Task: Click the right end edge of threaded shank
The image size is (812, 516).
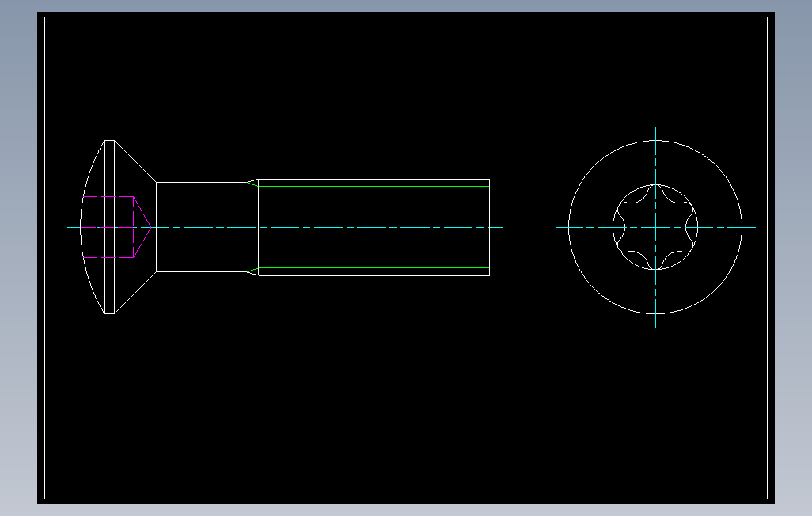Action: click(x=489, y=227)
